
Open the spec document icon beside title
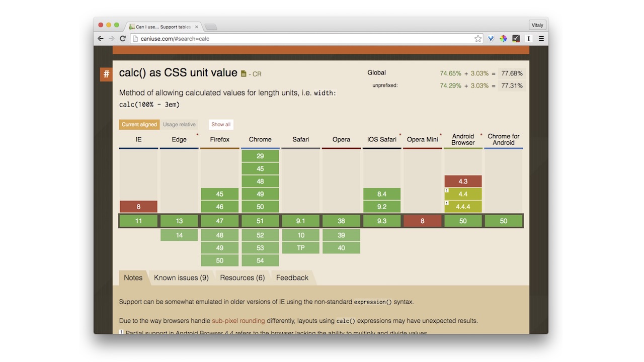pyautogui.click(x=244, y=74)
